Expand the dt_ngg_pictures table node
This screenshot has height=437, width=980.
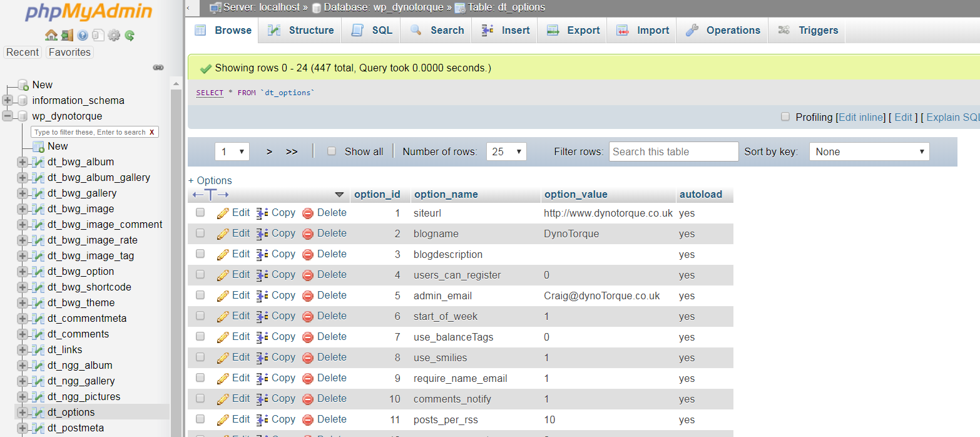click(23, 396)
